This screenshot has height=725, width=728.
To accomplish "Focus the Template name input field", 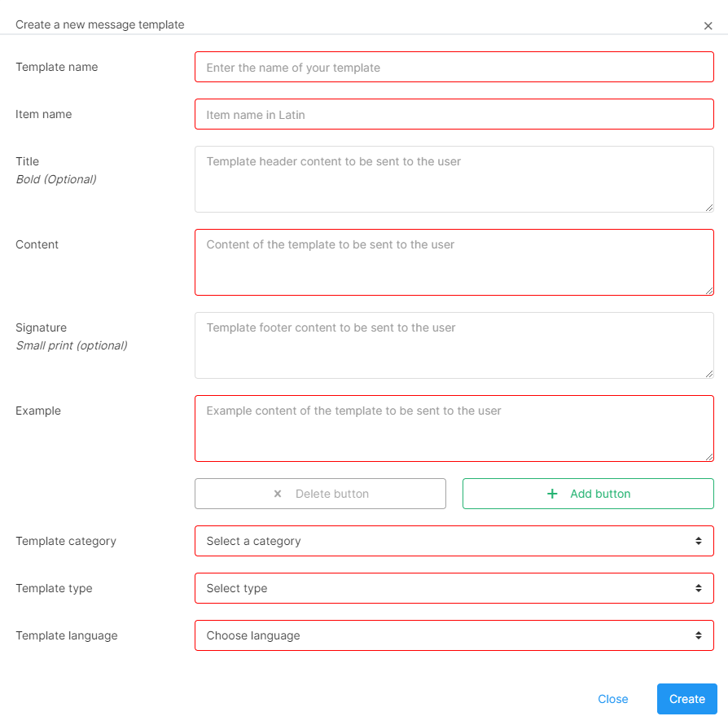I will click(454, 68).
